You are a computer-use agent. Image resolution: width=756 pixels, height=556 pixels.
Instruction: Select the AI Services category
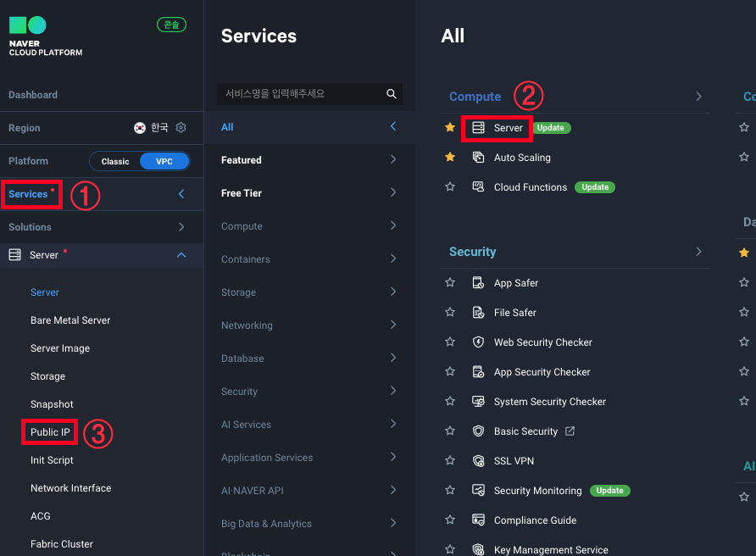click(x=309, y=425)
